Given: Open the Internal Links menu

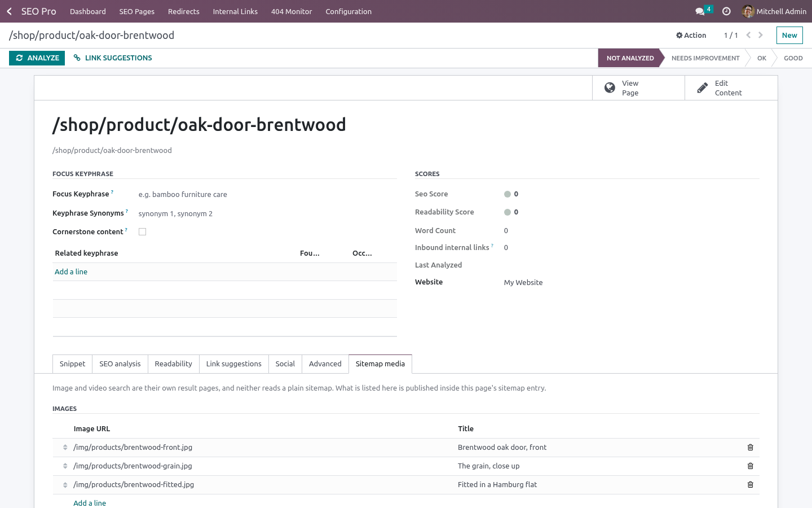Looking at the screenshot, I should (235, 11).
